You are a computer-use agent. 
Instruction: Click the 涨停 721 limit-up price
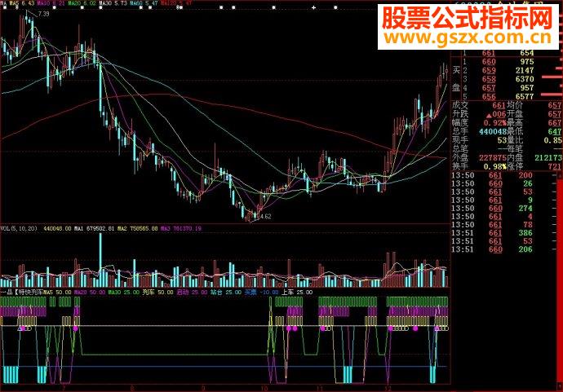click(555, 166)
